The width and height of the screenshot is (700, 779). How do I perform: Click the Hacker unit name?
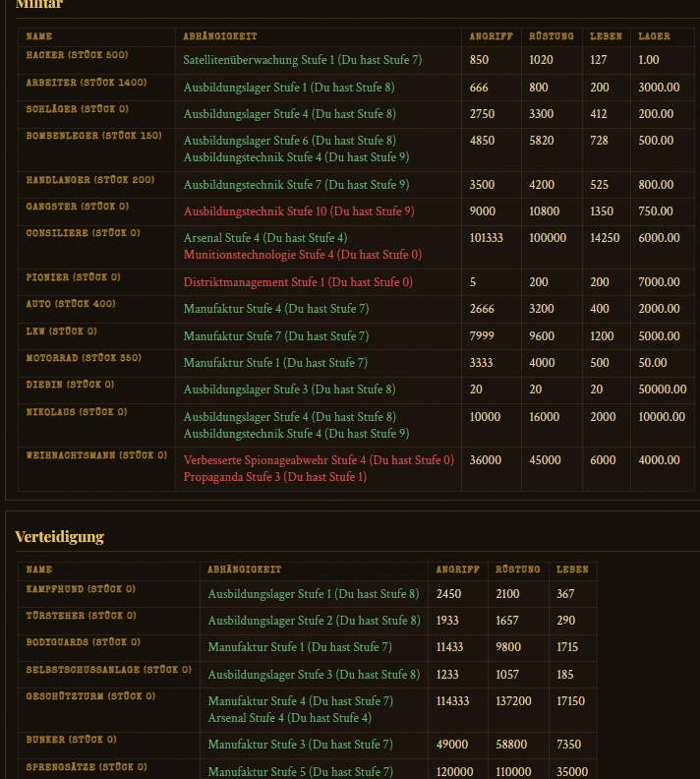point(77,55)
